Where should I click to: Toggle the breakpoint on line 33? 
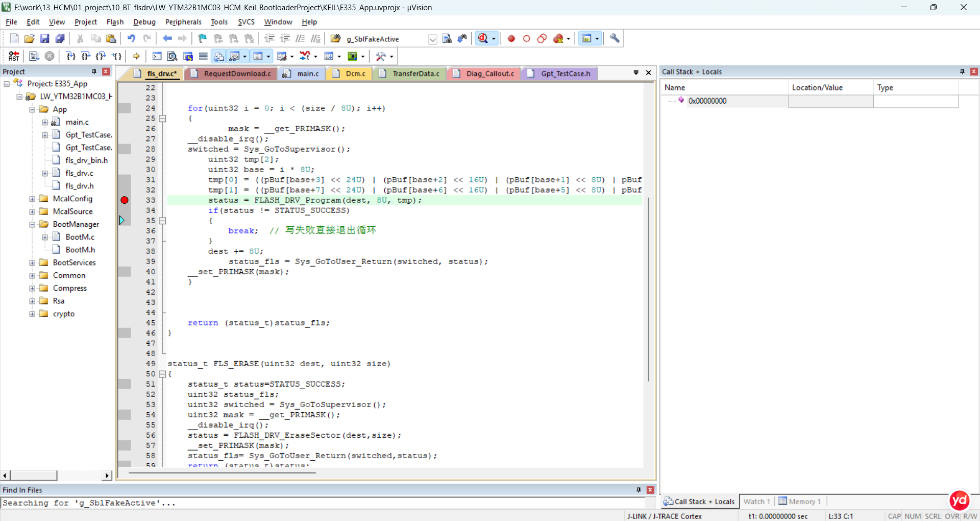pos(124,200)
